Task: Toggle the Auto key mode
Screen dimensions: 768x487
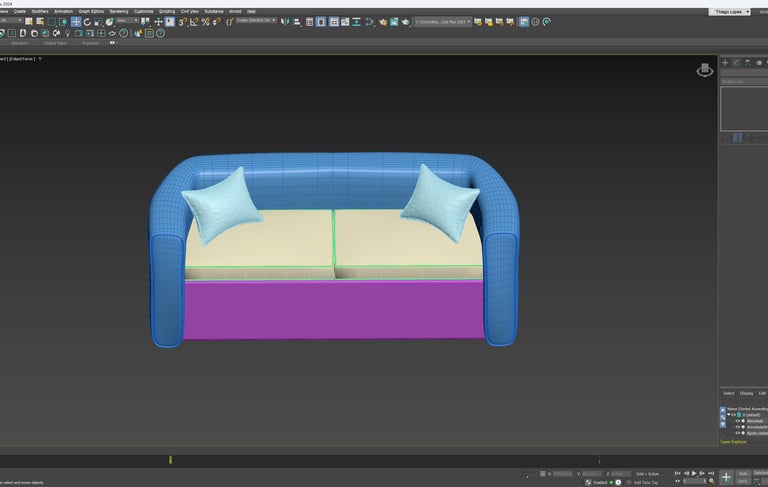Action: (744, 473)
